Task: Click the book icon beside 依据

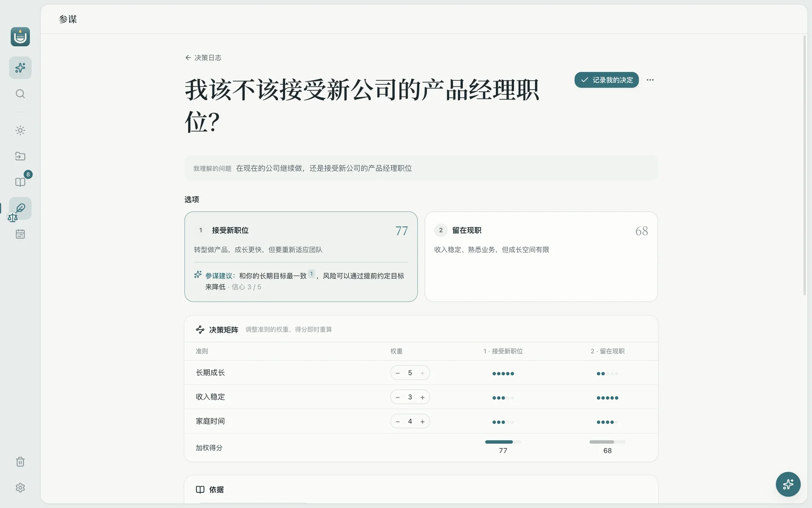Action: coord(200,489)
